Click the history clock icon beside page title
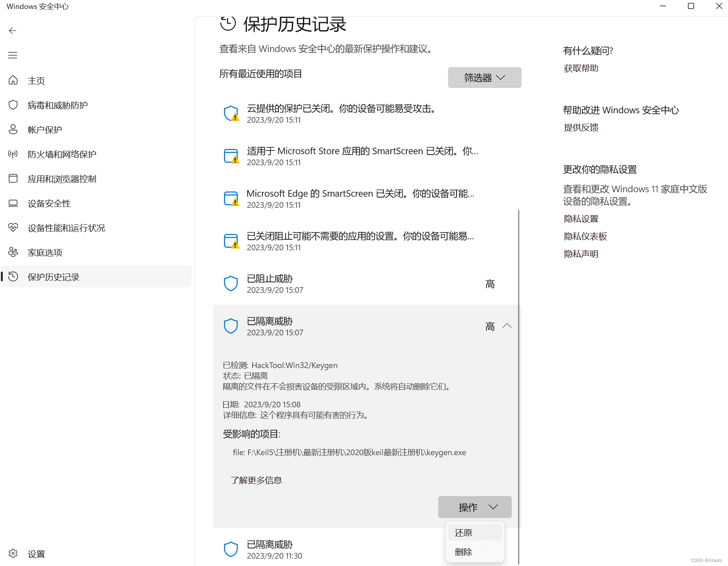 tap(228, 24)
